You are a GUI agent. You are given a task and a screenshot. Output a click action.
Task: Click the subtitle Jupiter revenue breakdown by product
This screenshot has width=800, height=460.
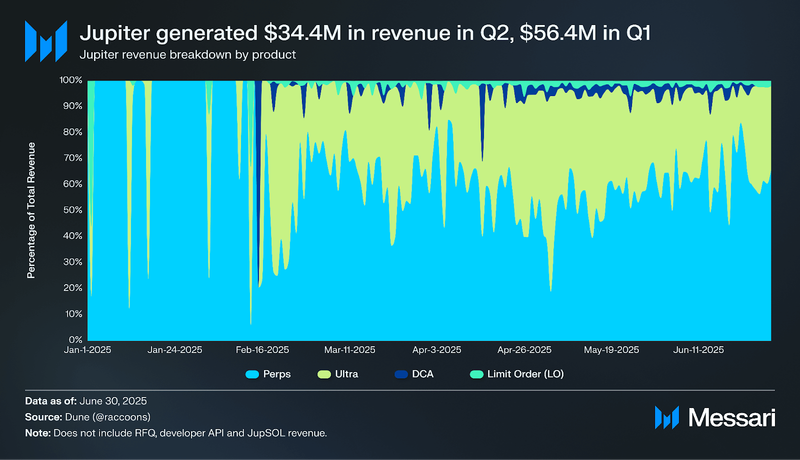tap(188, 55)
